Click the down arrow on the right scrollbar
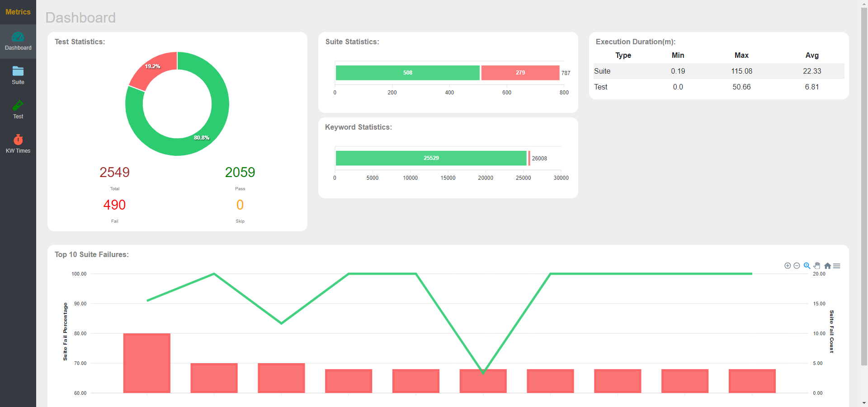This screenshot has height=407, width=868. pos(864,403)
